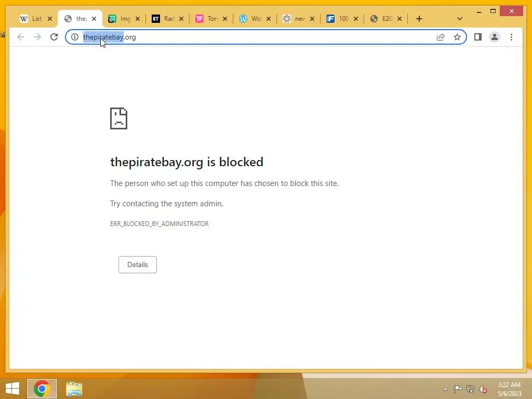Click the ERR_BLOCKED_BY_ADMINISTRATOR error code text
Viewport: 532px width, 399px height.
(159, 224)
